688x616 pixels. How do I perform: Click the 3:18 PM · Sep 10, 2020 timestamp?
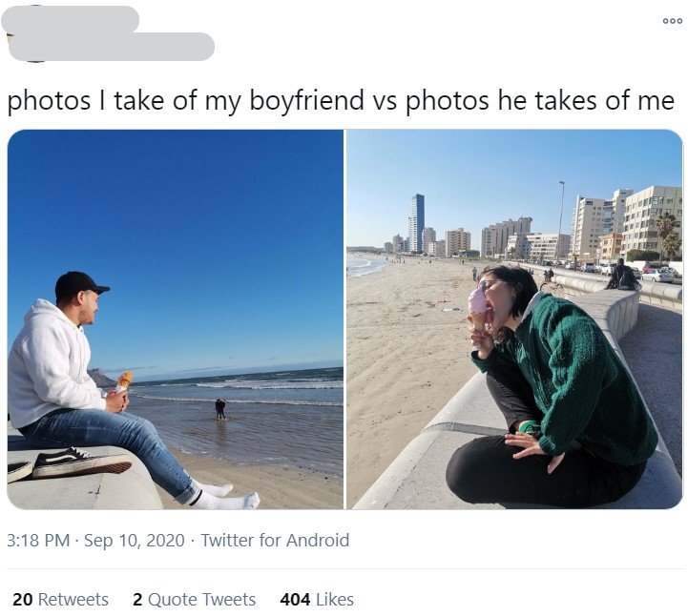95,540
